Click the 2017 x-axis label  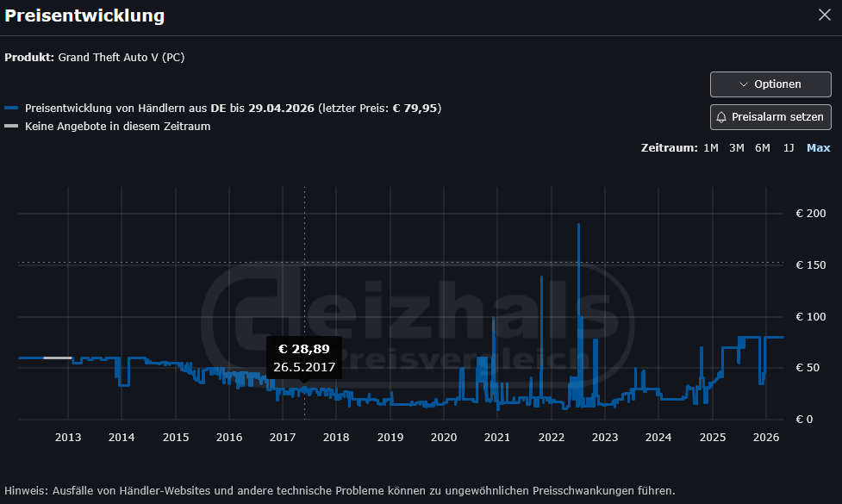[x=283, y=437]
